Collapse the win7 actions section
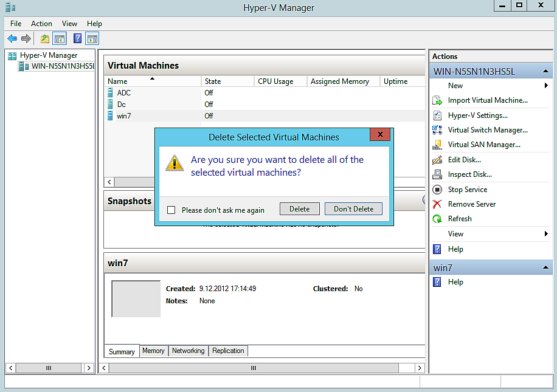The image size is (557, 392). [545, 267]
